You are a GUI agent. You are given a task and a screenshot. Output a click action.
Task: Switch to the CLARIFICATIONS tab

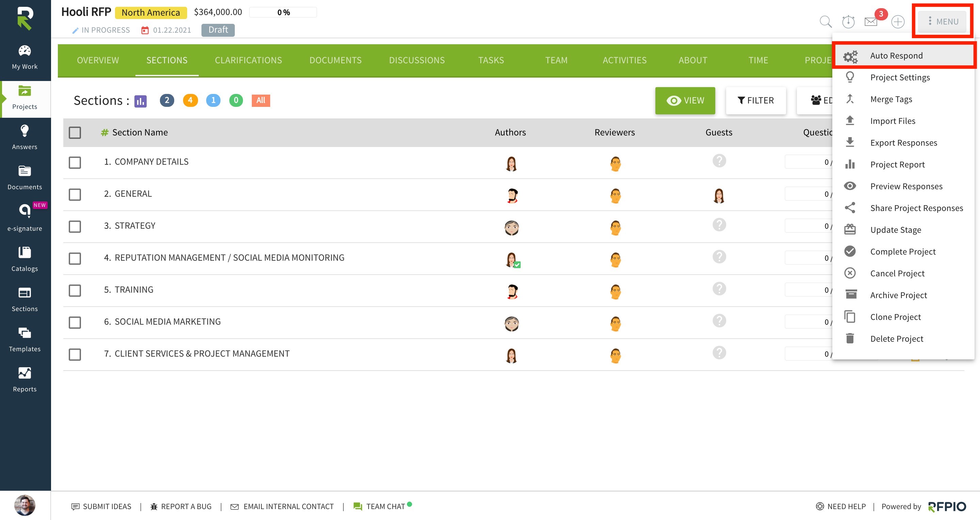coord(248,60)
